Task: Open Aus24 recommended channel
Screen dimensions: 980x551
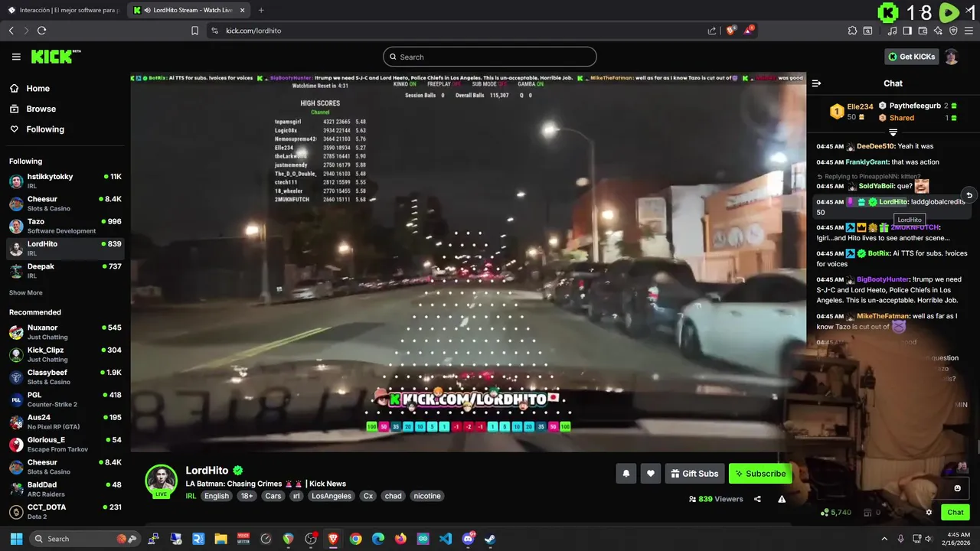Action: [x=65, y=422]
